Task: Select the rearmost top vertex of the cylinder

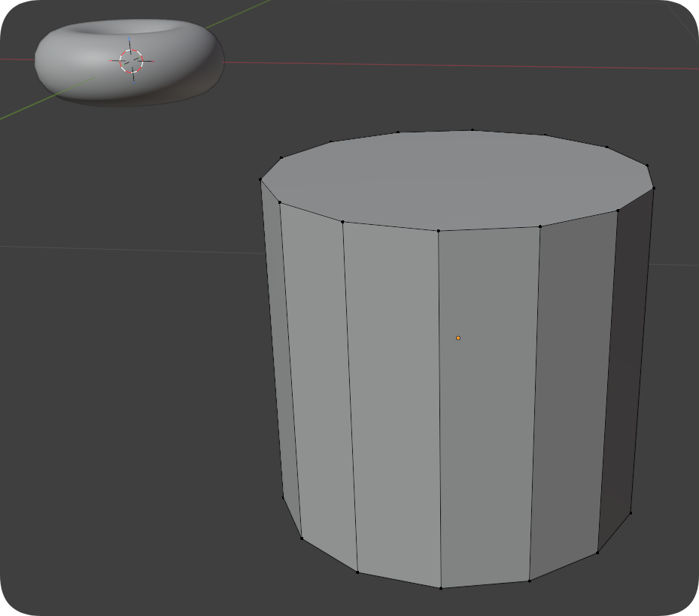Action: (x=473, y=129)
